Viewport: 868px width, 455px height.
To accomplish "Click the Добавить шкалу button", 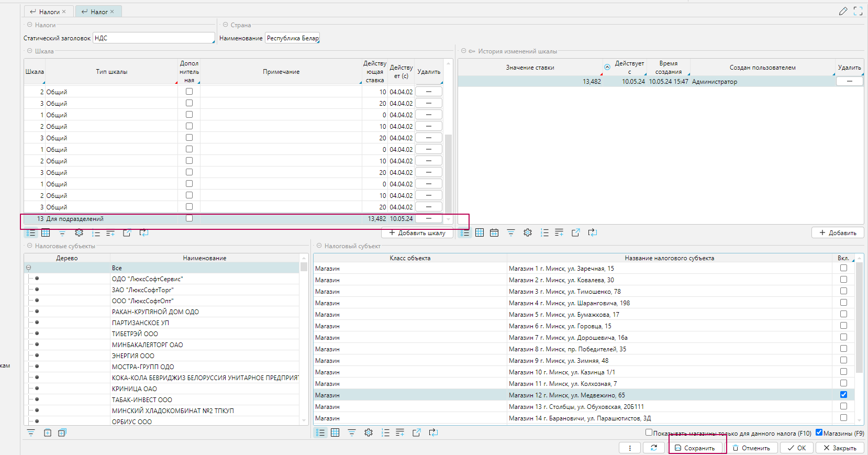I will 417,233.
